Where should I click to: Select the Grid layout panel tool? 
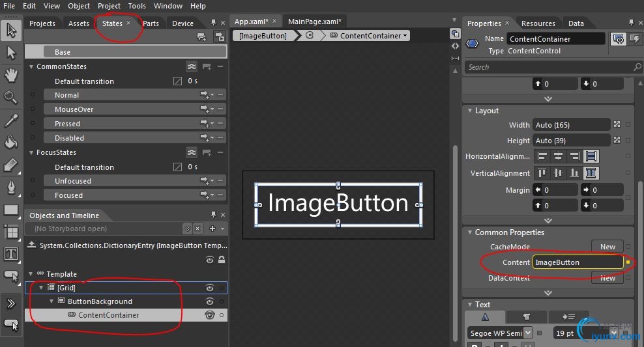point(11,232)
